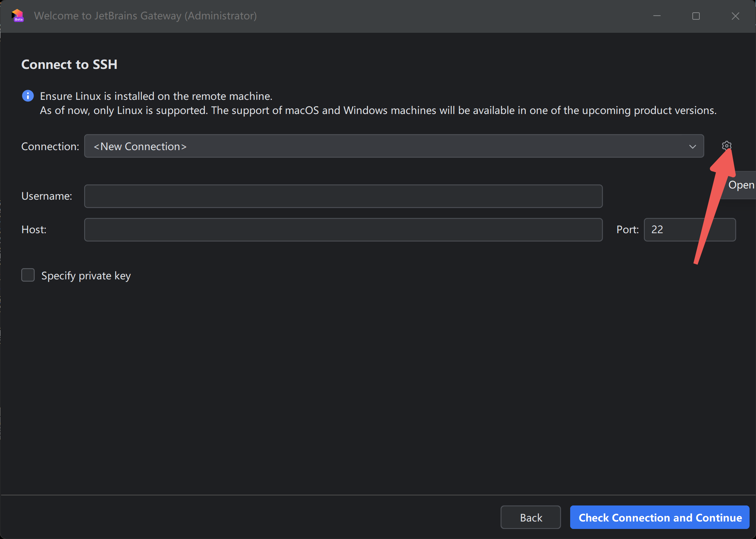This screenshot has height=539, width=756.
Task: Open SSH configurations via gear icon
Action: 726,146
